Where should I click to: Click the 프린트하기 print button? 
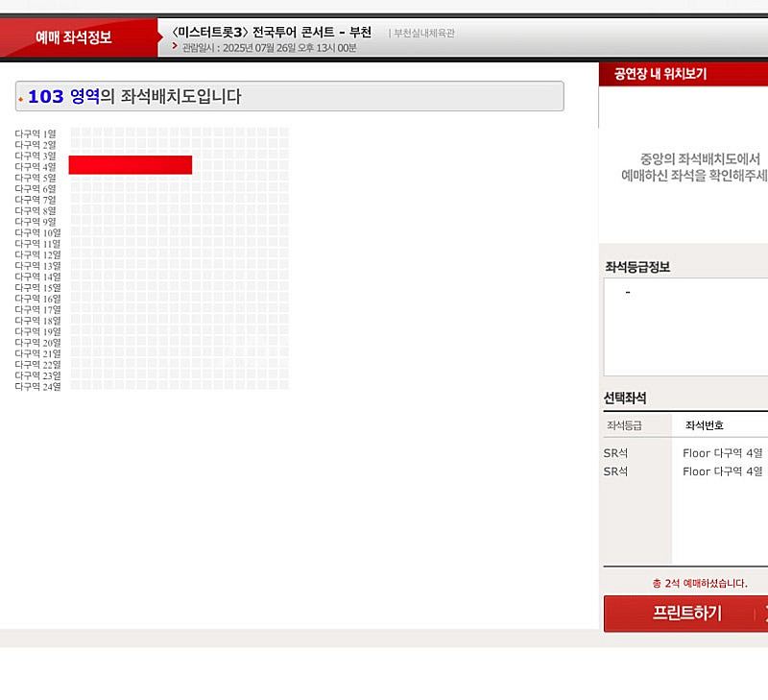point(685,614)
